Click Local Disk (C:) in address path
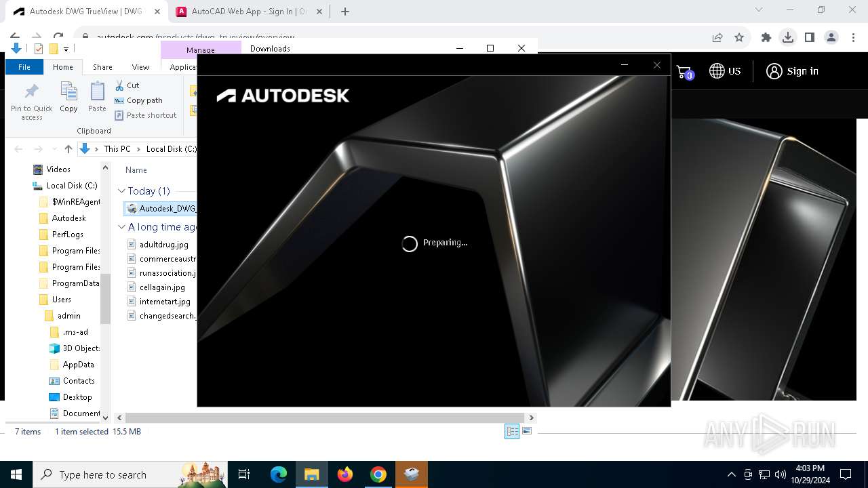Screen dimensions: 868x488 pyautogui.click(x=171, y=149)
